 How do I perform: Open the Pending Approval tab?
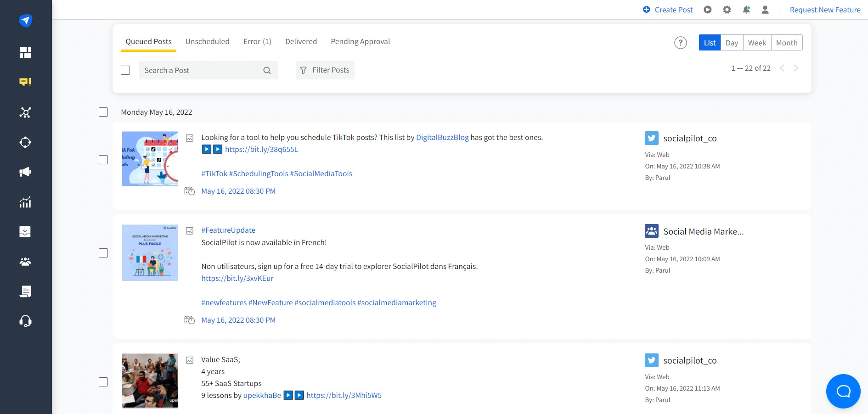pos(361,41)
